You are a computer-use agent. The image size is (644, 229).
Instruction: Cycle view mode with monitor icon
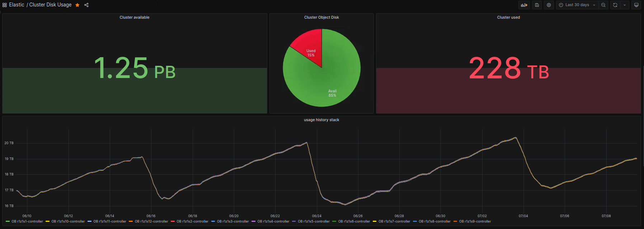point(636,5)
